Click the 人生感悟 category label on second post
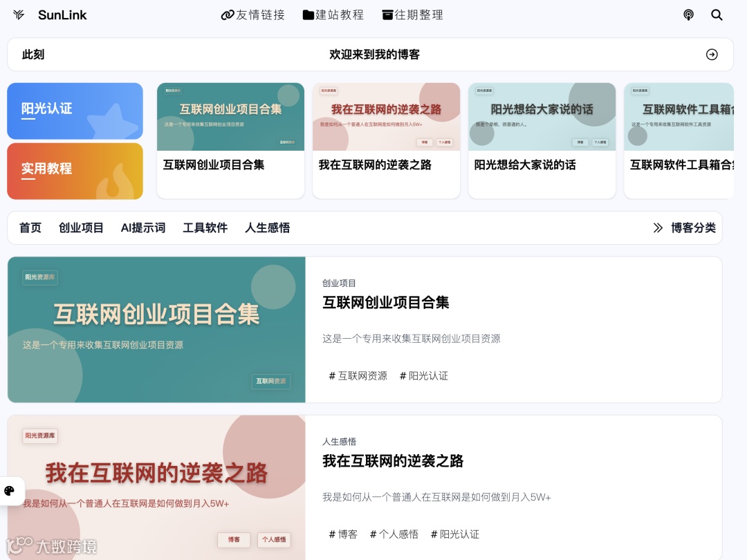This screenshot has height=560, width=747. 339,442
